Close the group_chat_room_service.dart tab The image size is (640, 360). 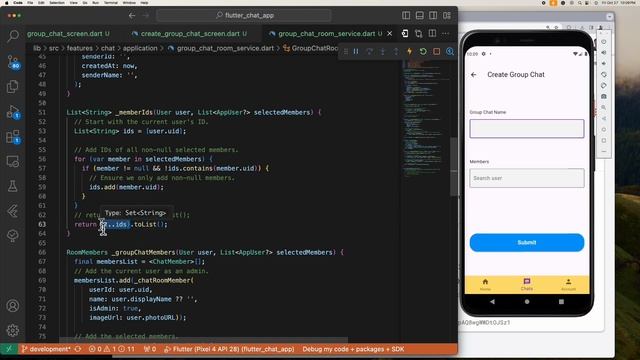tap(389, 33)
